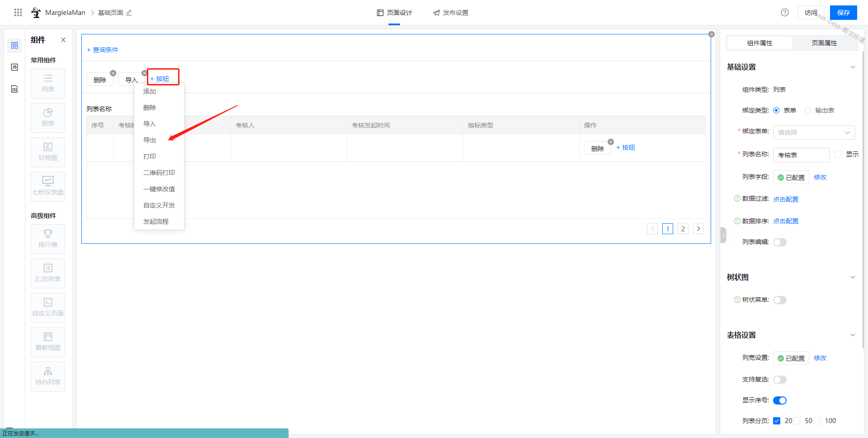Check the 100 per page checkbox
Screen dimensions: 868x438
(x=817, y=421)
